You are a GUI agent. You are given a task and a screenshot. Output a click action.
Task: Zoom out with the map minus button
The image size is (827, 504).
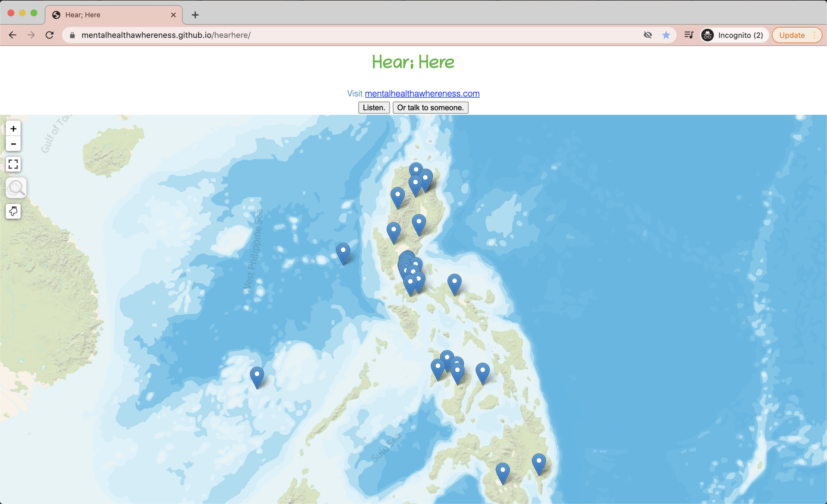[x=13, y=144]
